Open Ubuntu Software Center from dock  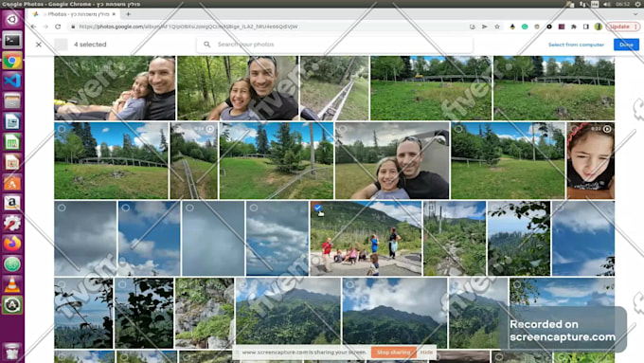(x=12, y=183)
